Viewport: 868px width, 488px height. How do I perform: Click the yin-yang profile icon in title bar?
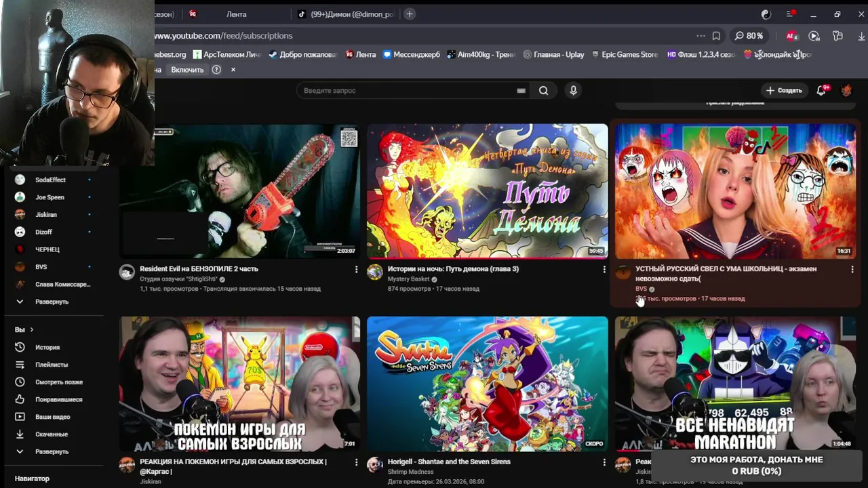pyautogui.click(x=766, y=14)
